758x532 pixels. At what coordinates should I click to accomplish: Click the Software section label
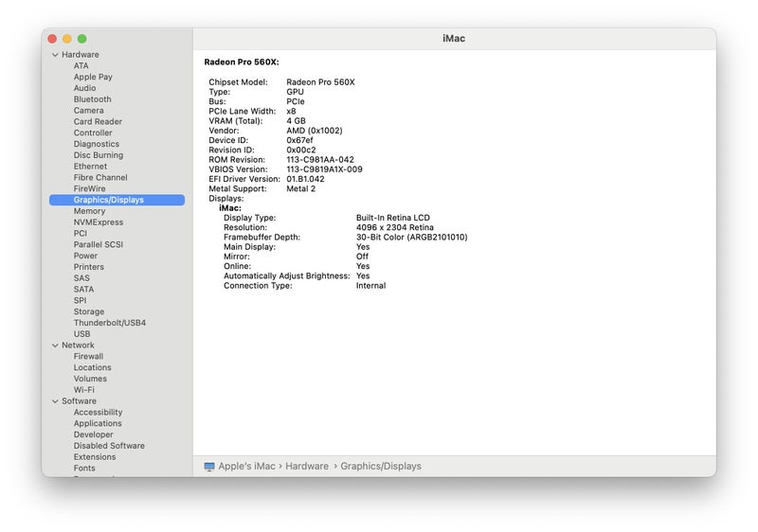pyautogui.click(x=79, y=401)
